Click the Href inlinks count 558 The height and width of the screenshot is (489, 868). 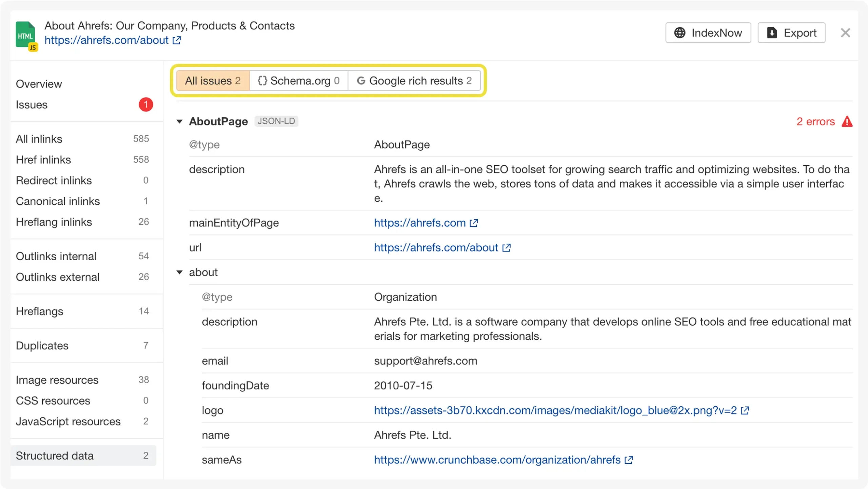click(141, 160)
